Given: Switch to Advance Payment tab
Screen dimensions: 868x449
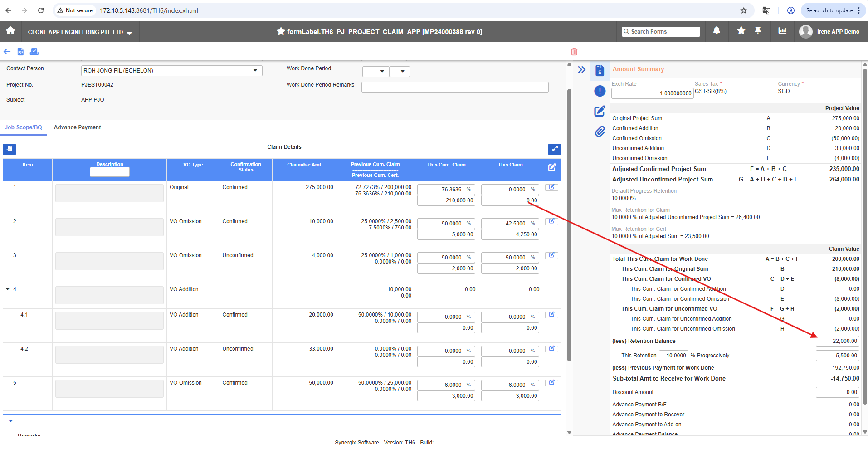Looking at the screenshot, I should tap(77, 127).
